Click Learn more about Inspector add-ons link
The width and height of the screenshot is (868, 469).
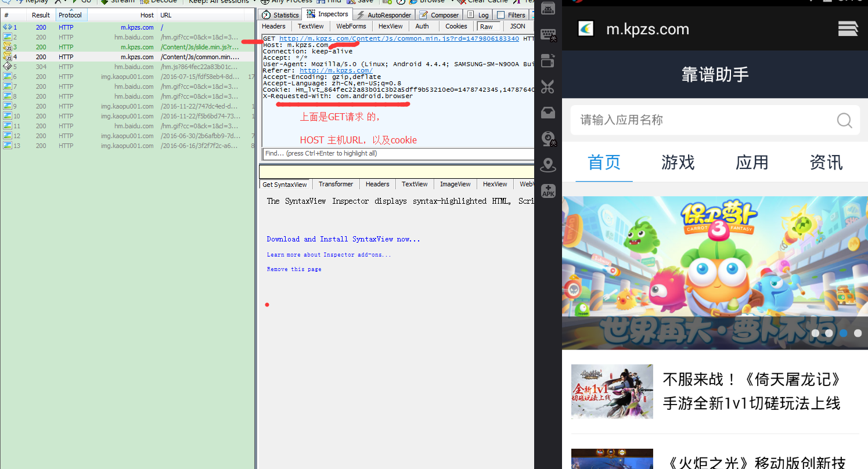pos(329,255)
